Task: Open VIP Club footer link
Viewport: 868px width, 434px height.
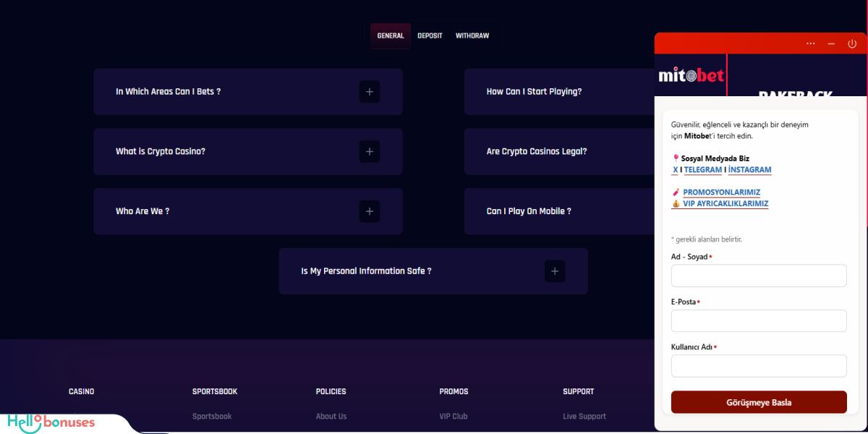Action: point(454,417)
